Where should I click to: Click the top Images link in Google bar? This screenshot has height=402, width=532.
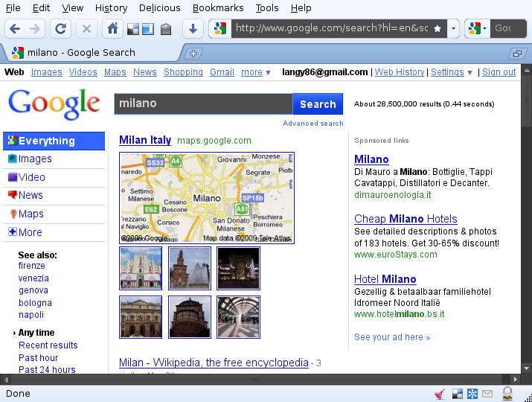point(46,72)
